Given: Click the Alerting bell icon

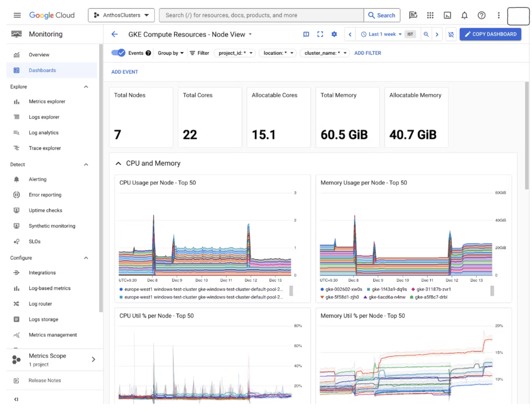Looking at the screenshot, I should [x=16, y=179].
